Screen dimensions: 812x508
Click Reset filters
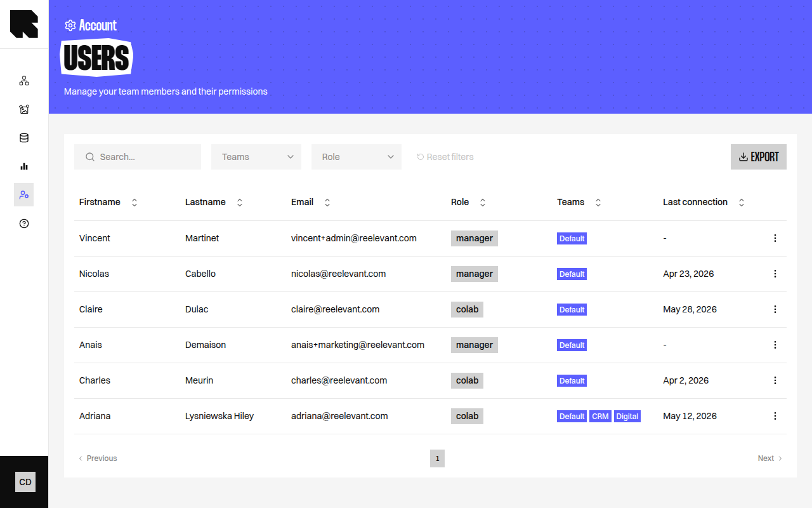coord(445,157)
